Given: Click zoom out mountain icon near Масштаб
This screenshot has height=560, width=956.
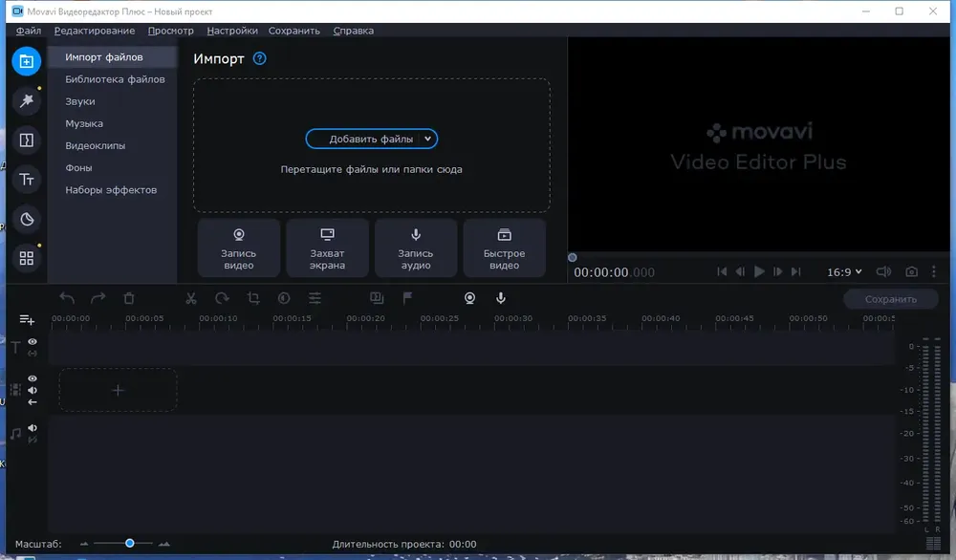Looking at the screenshot, I should click(x=84, y=544).
